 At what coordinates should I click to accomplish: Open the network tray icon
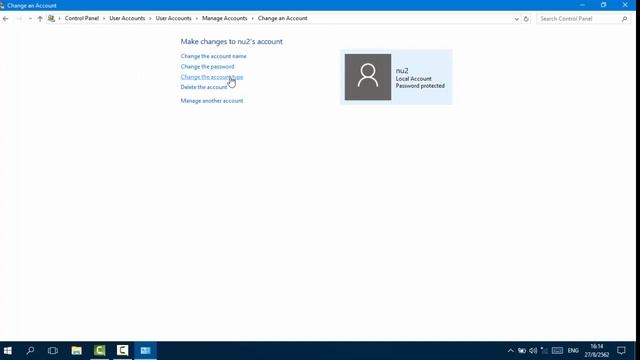pos(544,351)
